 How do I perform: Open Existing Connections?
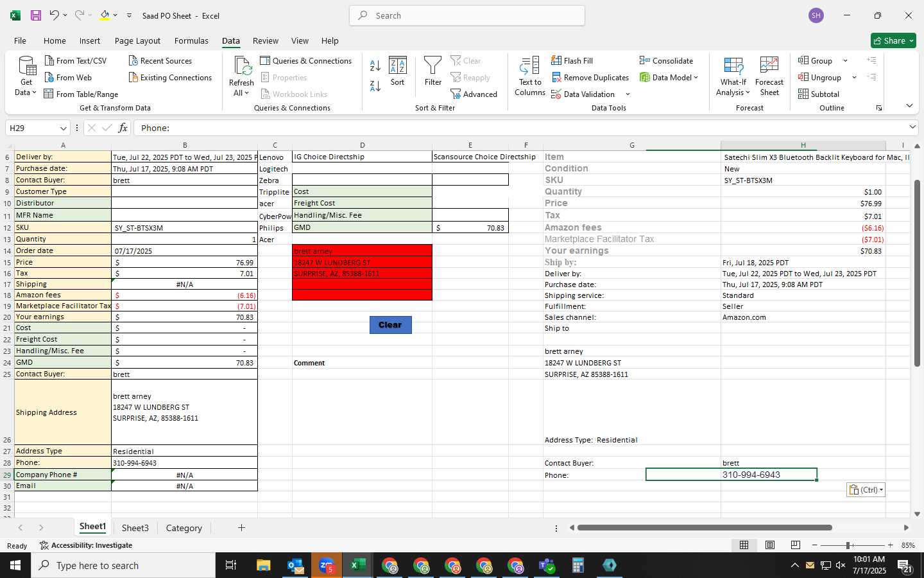click(x=170, y=77)
